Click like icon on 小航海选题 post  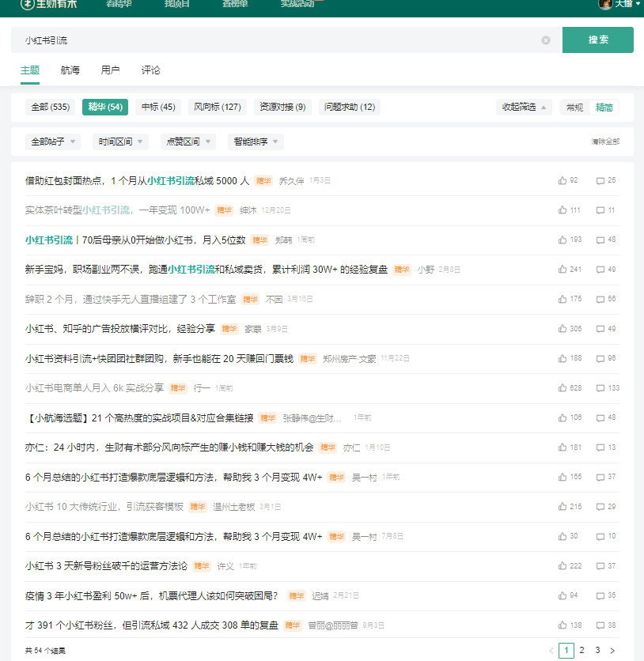[563, 417]
